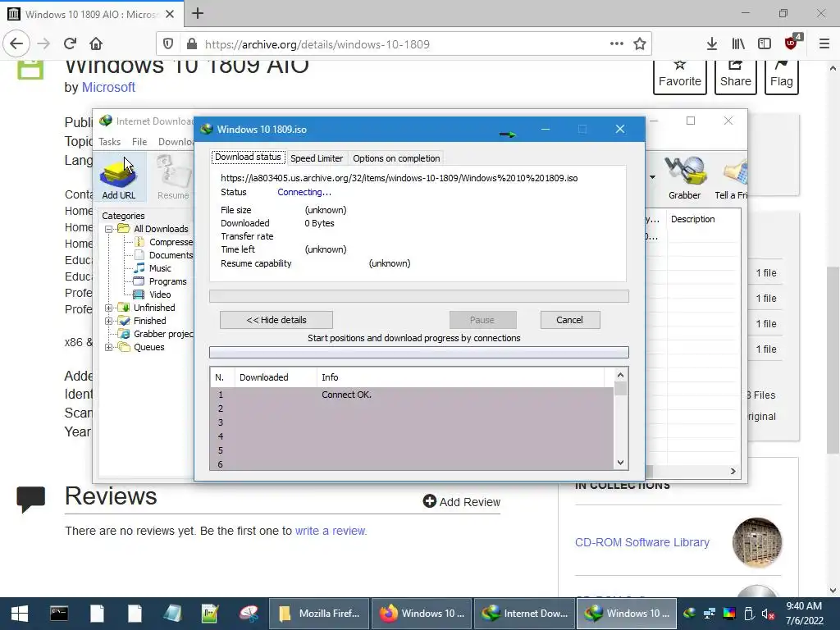The width and height of the screenshot is (840, 630).
Task: Click the muted volume tray icon
Action: coord(768,614)
